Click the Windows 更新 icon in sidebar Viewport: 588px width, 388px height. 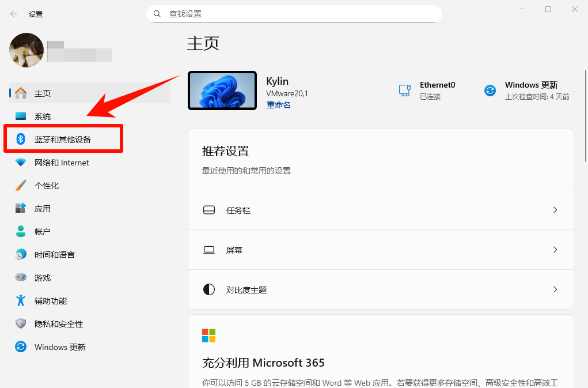click(x=21, y=346)
